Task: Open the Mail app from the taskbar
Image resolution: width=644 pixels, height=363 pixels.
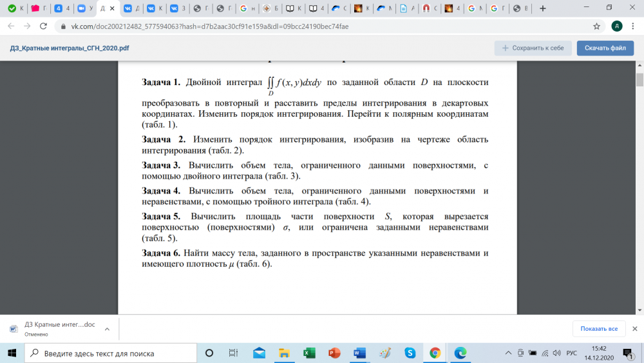Action: coord(259,353)
